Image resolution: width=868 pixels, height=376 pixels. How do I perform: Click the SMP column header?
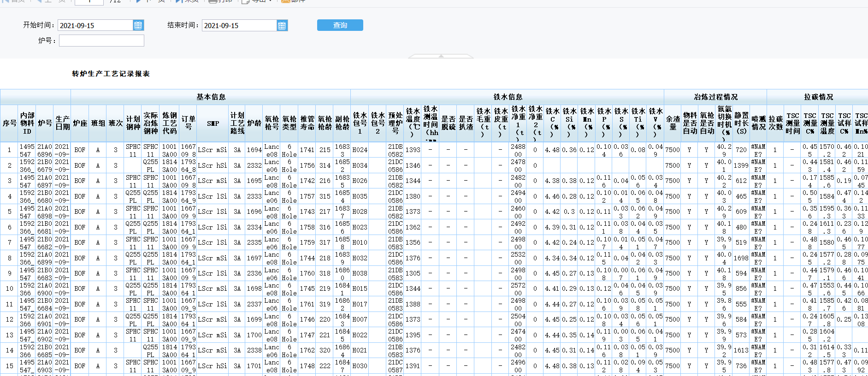coord(213,123)
